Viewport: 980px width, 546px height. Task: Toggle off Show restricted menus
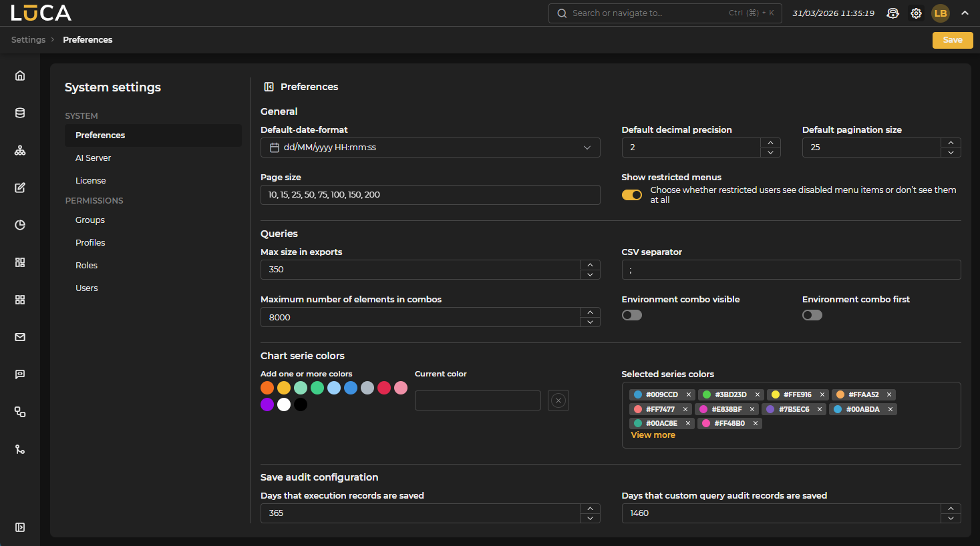coord(631,194)
